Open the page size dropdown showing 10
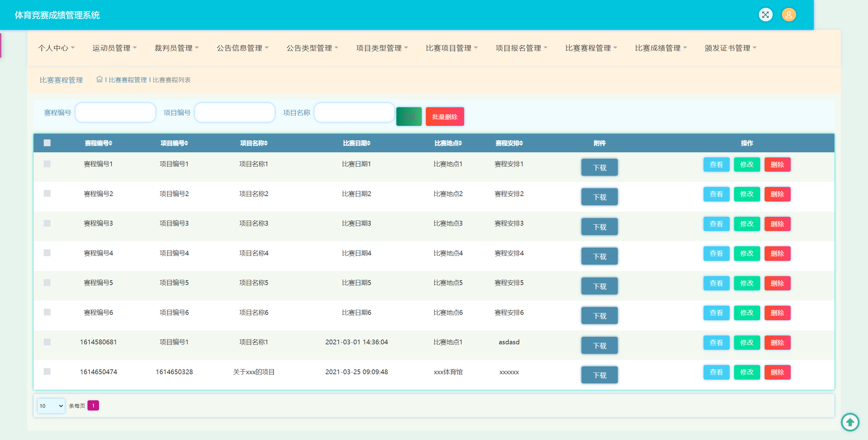 (x=51, y=406)
